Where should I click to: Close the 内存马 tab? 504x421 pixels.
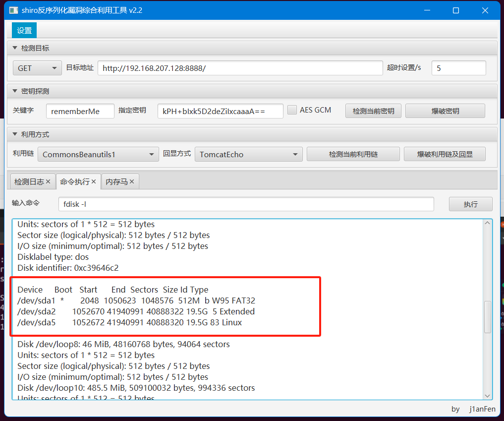132,181
